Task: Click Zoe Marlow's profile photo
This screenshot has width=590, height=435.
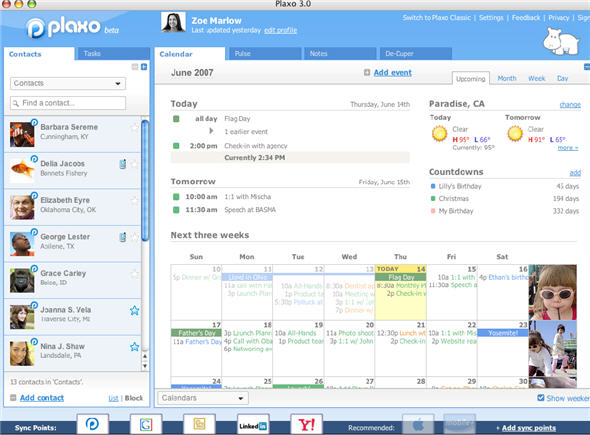Action: point(173,22)
